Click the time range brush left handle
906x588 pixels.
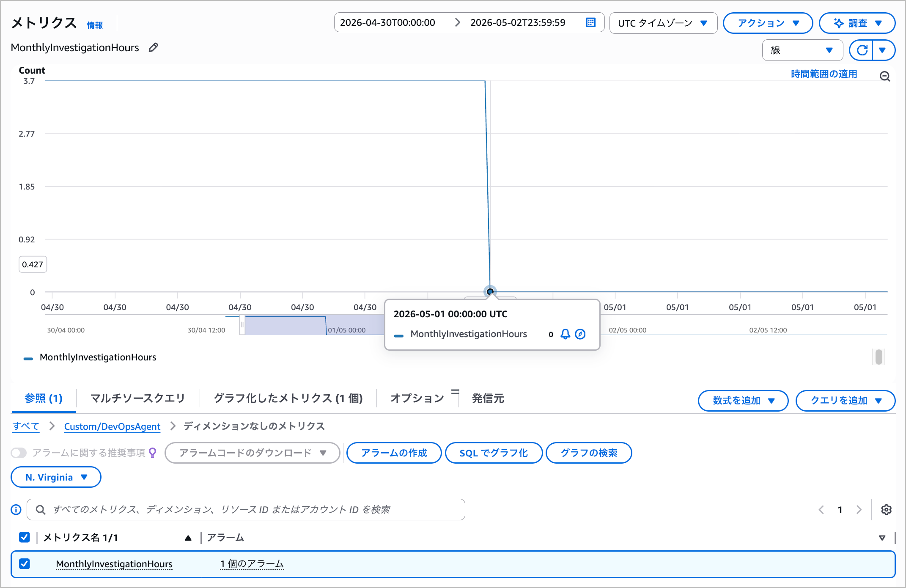pyautogui.click(x=242, y=325)
